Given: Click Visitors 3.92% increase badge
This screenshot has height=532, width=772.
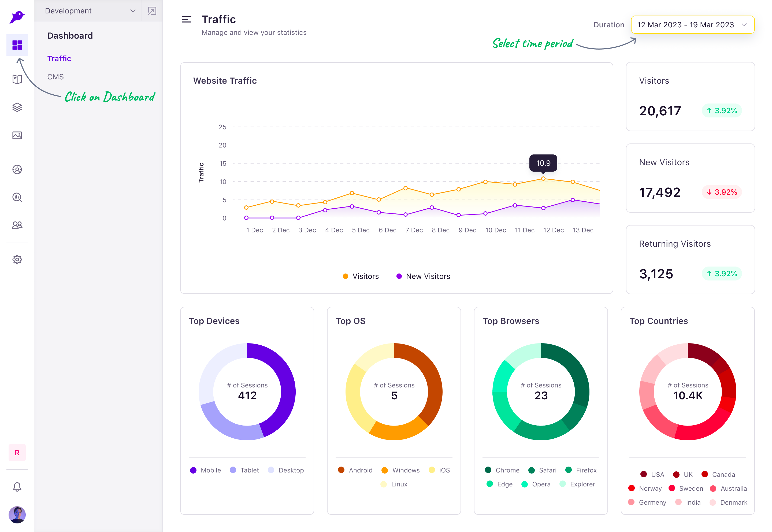Looking at the screenshot, I should pos(722,111).
